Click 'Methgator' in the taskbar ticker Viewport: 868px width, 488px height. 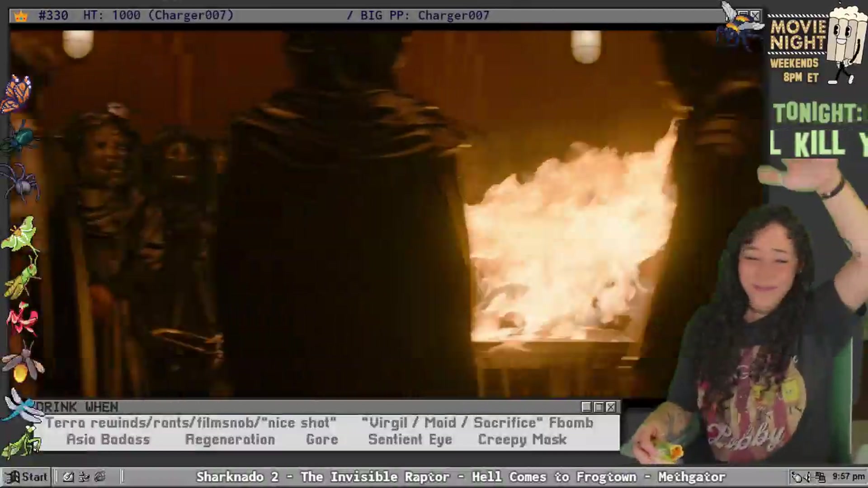692,477
